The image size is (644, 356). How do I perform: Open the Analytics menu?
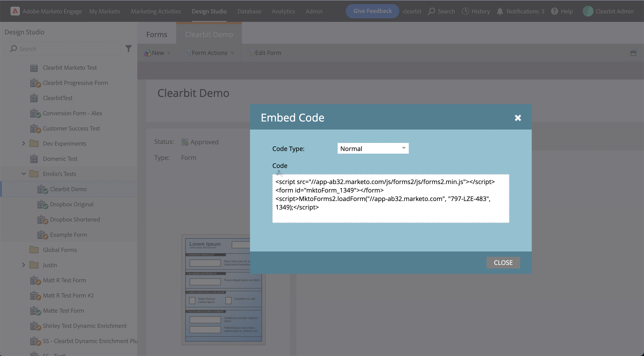tap(283, 11)
